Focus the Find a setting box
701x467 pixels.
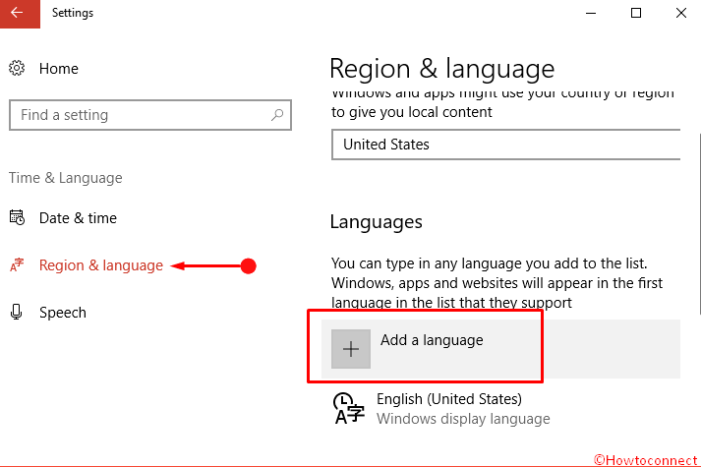pyautogui.click(x=150, y=115)
